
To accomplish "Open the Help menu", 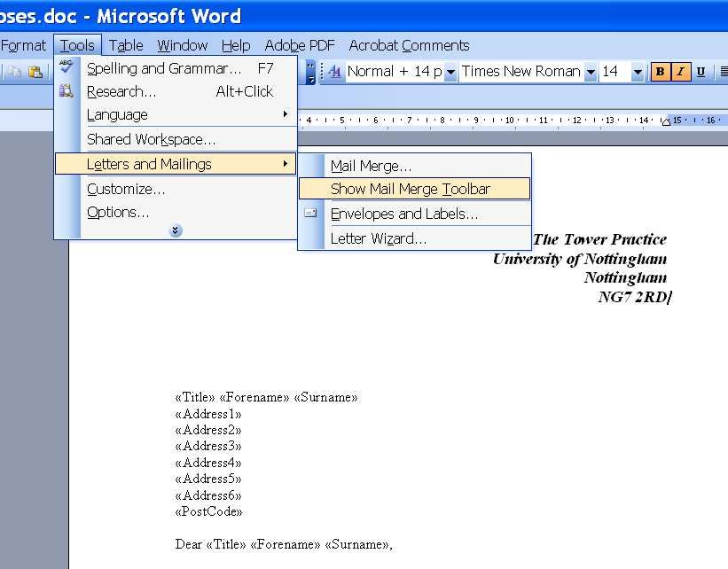I will click(x=236, y=45).
